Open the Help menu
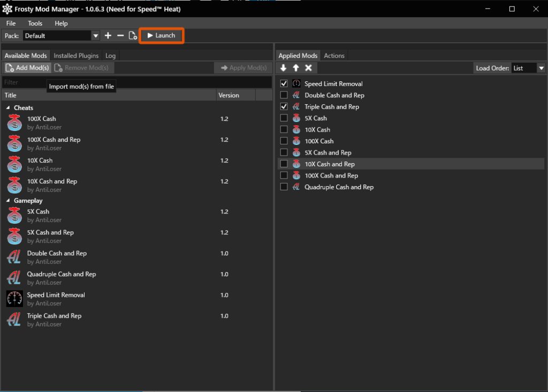This screenshot has width=548, height=392. [x=61, y=24]
